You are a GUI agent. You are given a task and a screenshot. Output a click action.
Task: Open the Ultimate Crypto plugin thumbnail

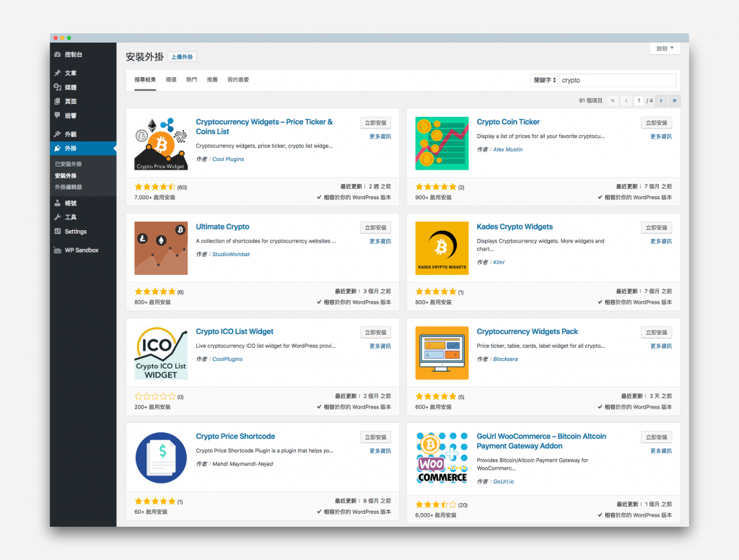161,248
